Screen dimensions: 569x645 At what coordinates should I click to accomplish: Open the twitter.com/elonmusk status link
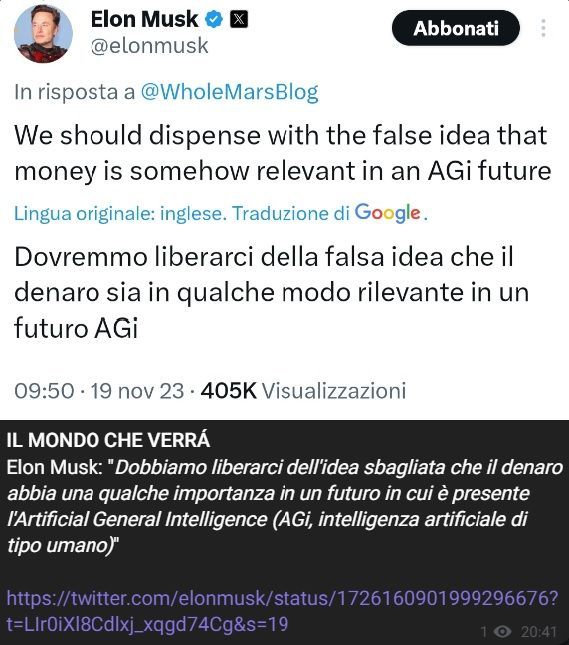282,611
